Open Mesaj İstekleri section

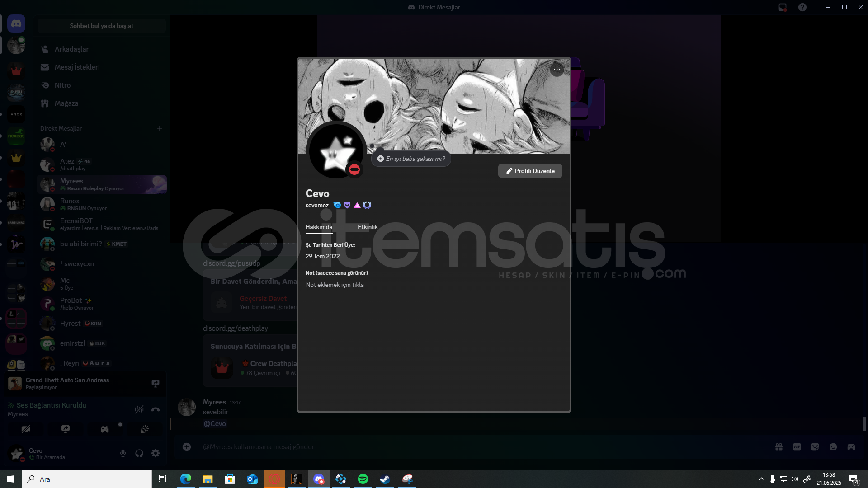click(x=102, y=67)
